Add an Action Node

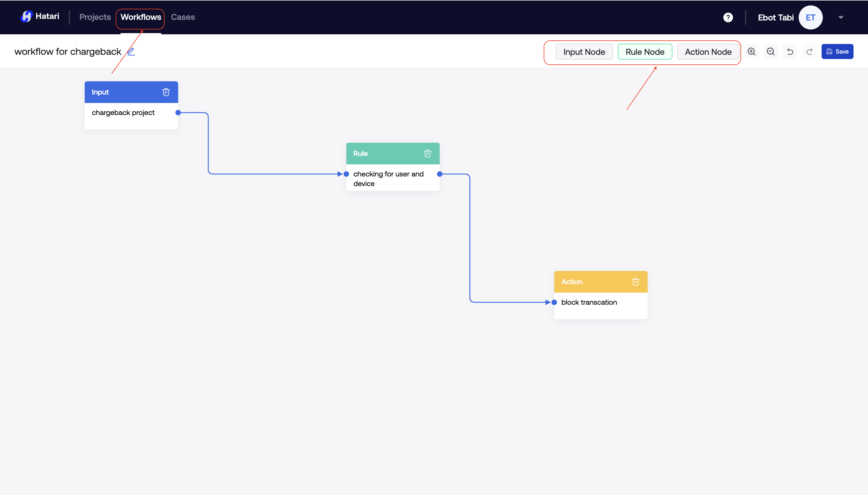[708, 52]
